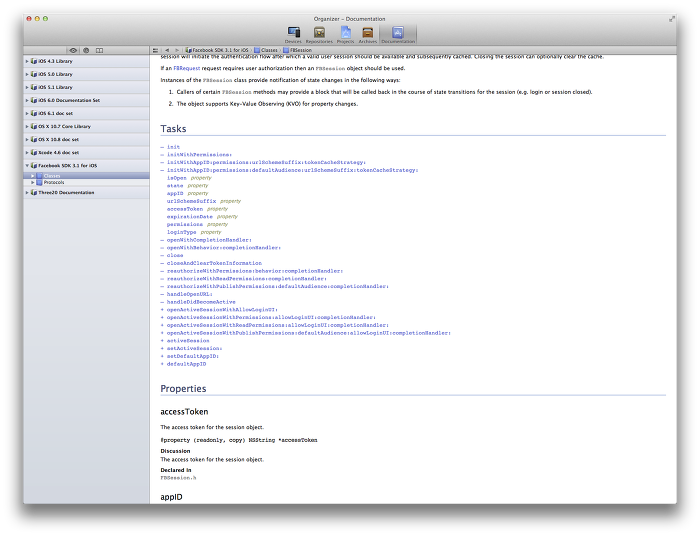Expand the iOS 4.3 Library node

click(x=27, y=61)
